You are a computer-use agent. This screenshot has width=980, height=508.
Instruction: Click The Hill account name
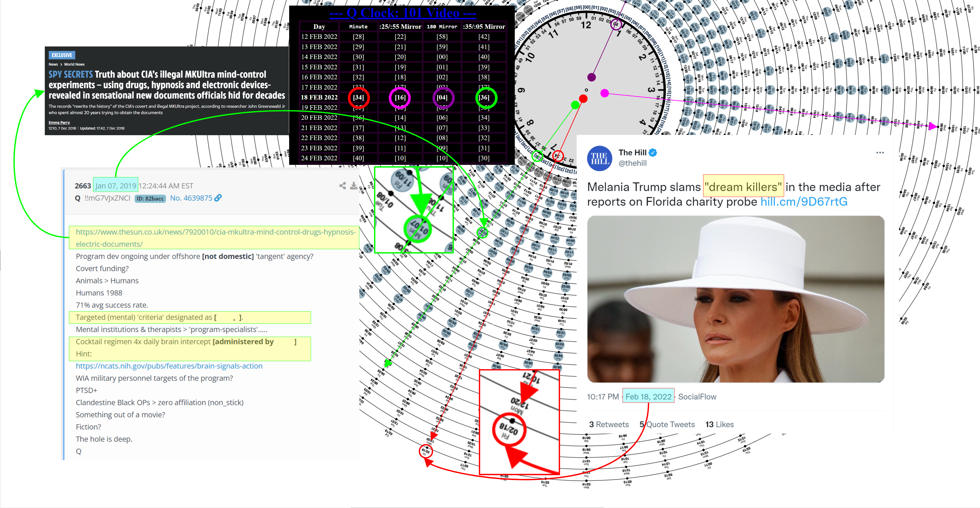pos(632,153)
